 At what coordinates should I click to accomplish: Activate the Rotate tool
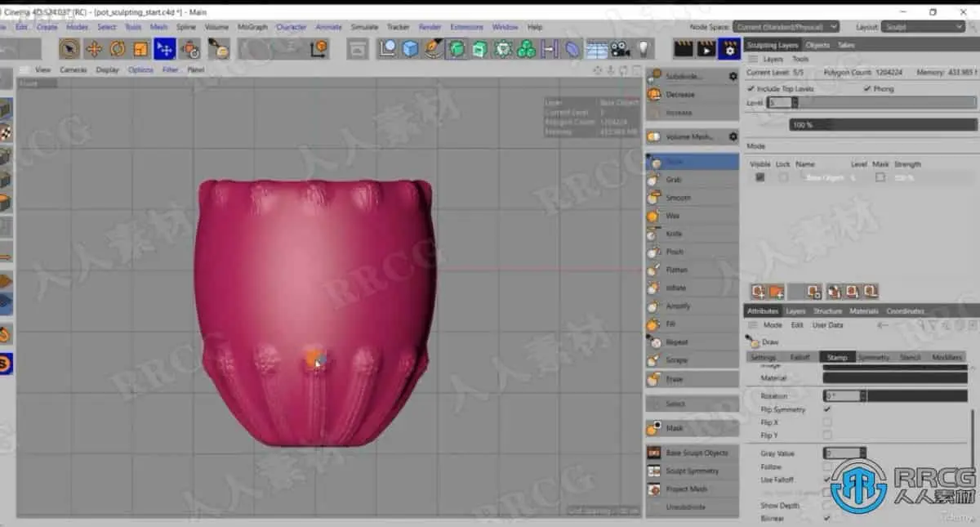(x=118, y=49)
